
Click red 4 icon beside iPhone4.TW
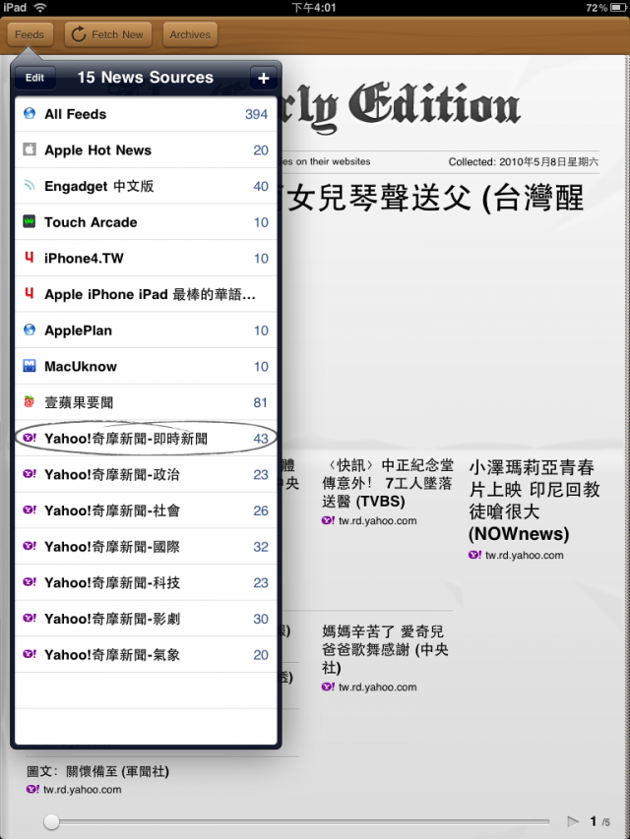30,258
